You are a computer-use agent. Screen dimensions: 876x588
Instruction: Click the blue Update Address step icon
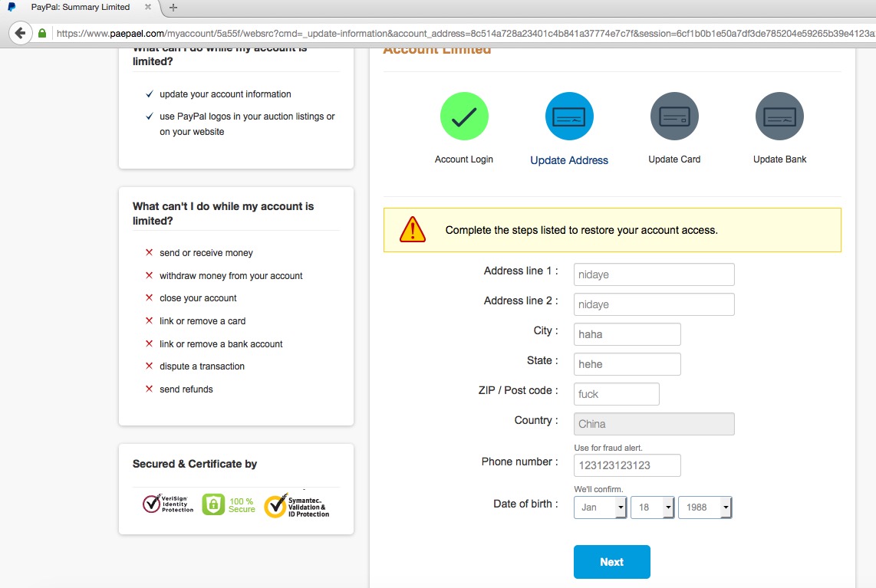click(569, 117)
